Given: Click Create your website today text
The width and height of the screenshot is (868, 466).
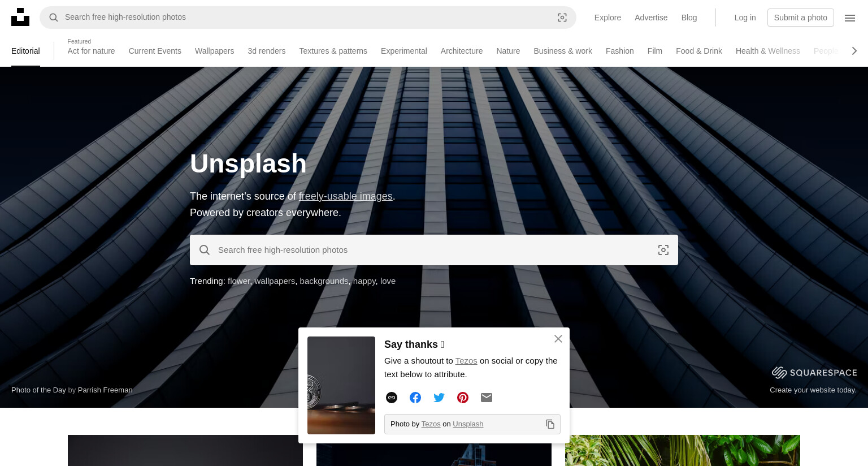Looking at the screenshot, I should (x=813, y=390).
